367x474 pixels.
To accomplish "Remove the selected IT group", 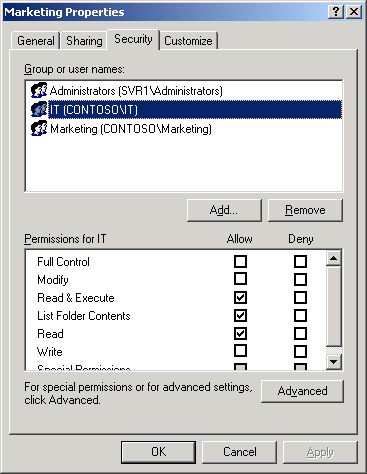I will point(305,210).
